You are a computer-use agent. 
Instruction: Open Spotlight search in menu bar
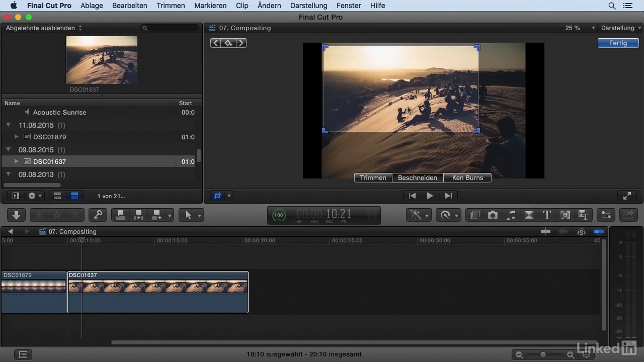point(612,6)
